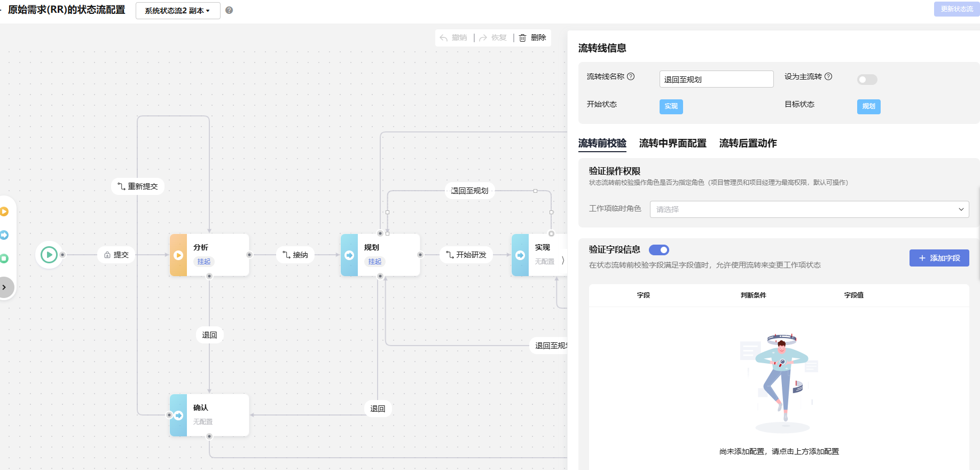Click the 字段 column header
This screenshot has height=470, width=980.
coord(644,295)
